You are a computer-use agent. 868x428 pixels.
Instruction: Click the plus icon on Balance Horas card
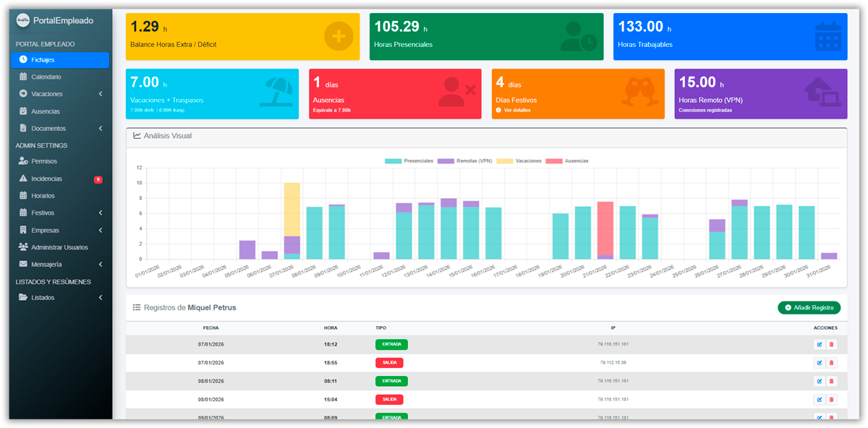(x=338, y=36)
